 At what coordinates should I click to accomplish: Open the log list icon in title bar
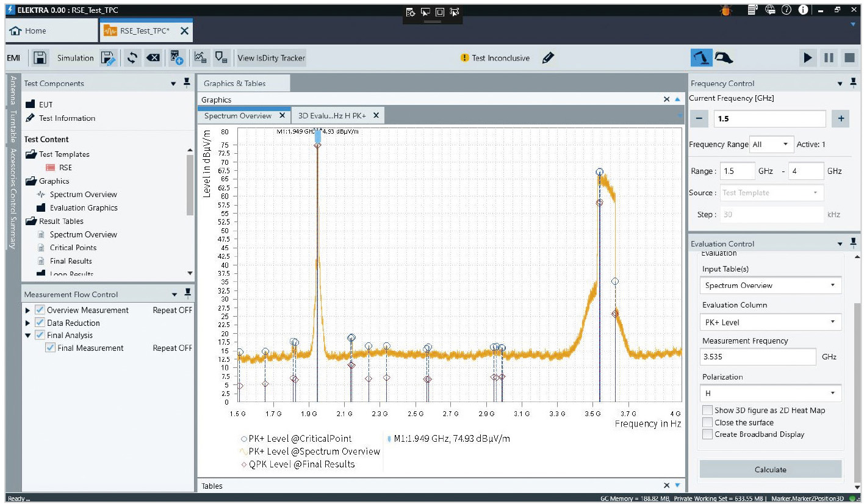point(753,10)
